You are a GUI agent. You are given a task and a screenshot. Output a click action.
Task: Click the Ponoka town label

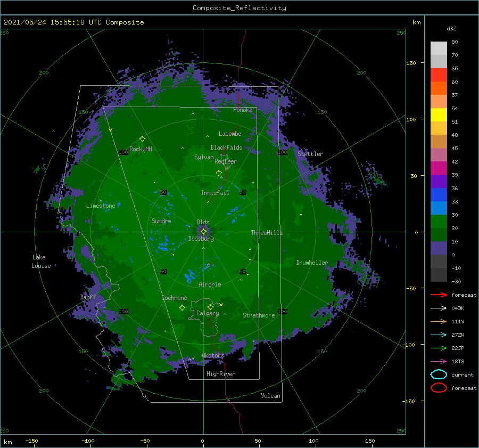pyautogui.click(x=243, y=110)
